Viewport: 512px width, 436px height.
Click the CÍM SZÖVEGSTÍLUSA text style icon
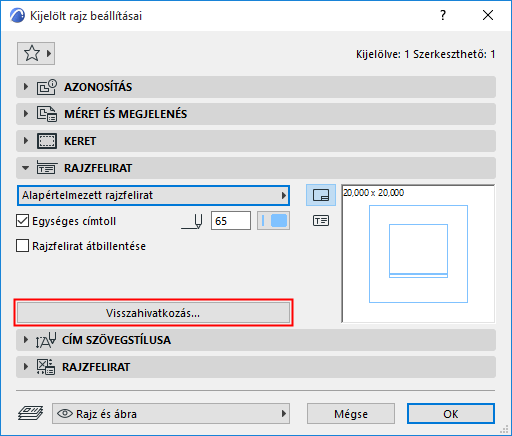(46, 340)
